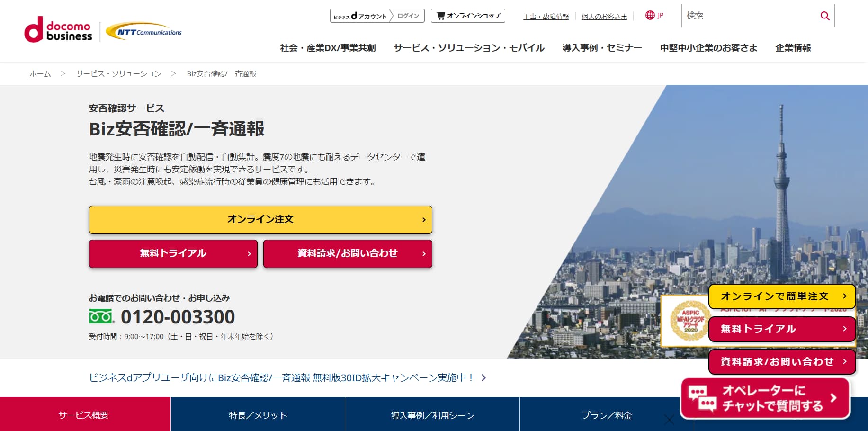This screenshot has width=868, height=431.
Task: Switch language via the JP selector
Action: click(x=654, y=15)
